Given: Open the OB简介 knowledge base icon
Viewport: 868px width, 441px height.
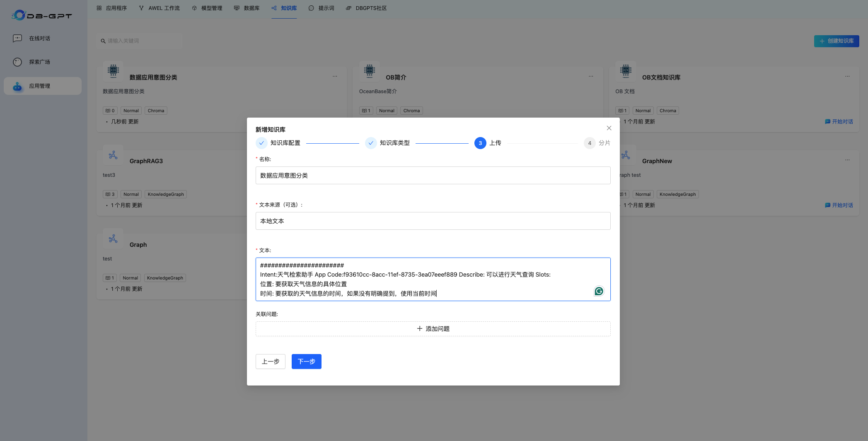Looking at the screenshot, I should 370,71.
